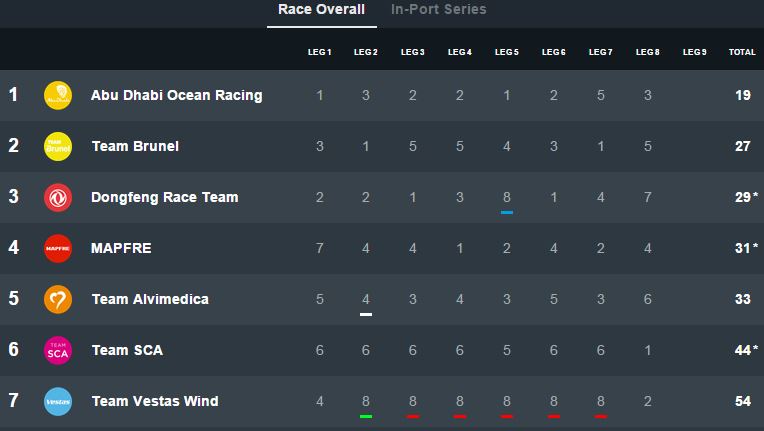Select the LEG 1 column header
Screen dimensions: 764x431
[x=320, y=52]
